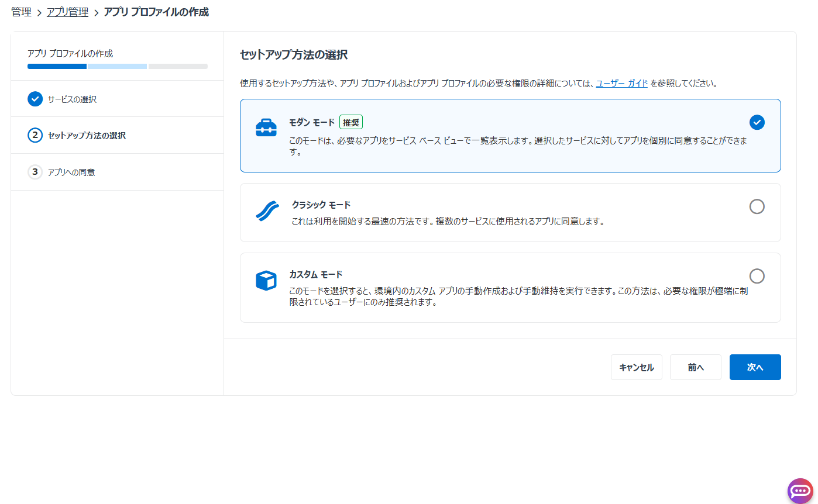Click the completed checkmark beside サービスの選択
Image resolution: width=818 pixels, height=504 pixels.
[35, 99]
